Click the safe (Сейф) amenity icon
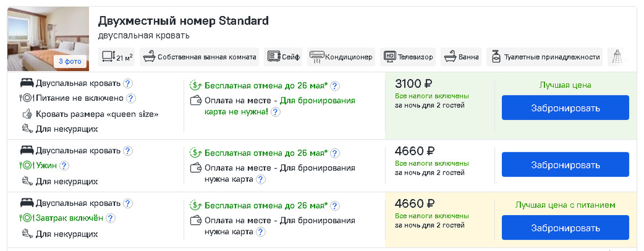The image size is (644, 251). click(x=274, y=57)
